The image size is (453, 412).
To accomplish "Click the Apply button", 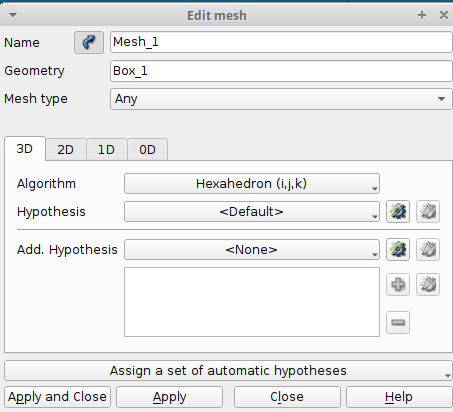I will (x=169, y=397).
